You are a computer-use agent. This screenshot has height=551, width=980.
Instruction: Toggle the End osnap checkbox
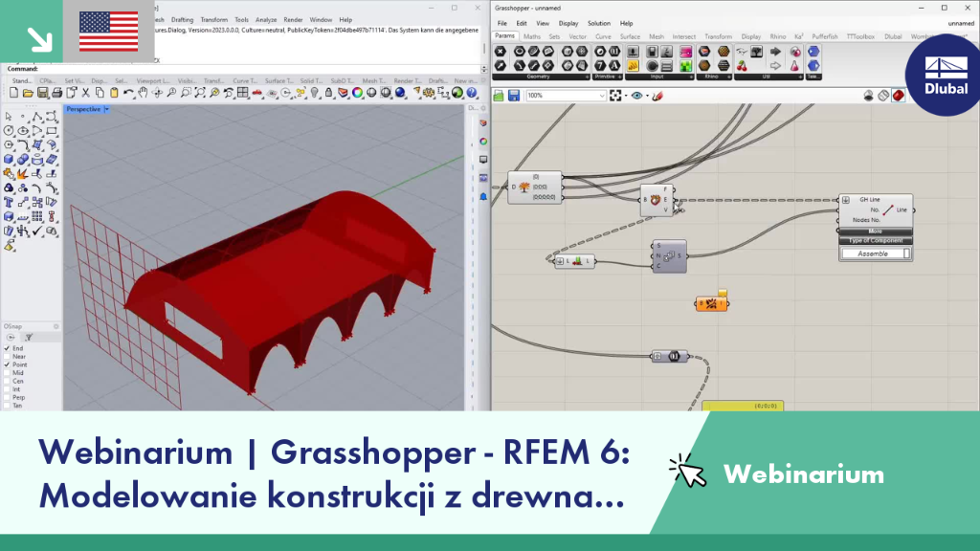click(x=8, y=348)
